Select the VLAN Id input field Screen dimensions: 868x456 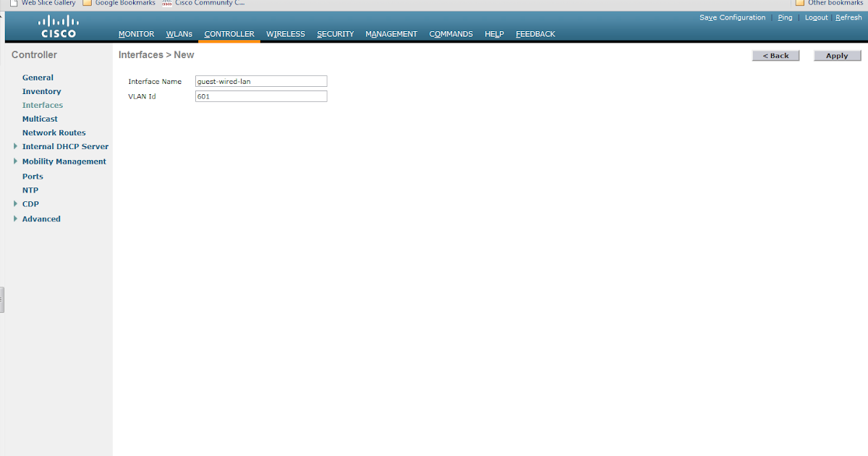(x=260, y=96)
